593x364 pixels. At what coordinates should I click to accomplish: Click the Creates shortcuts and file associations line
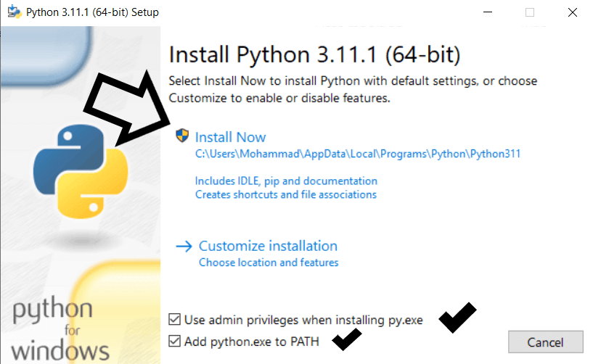[285, 194]
